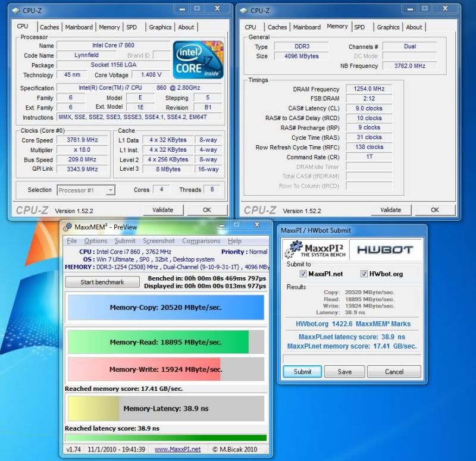Click the Multiplier value x 18.0

click(x=82, y=150)
